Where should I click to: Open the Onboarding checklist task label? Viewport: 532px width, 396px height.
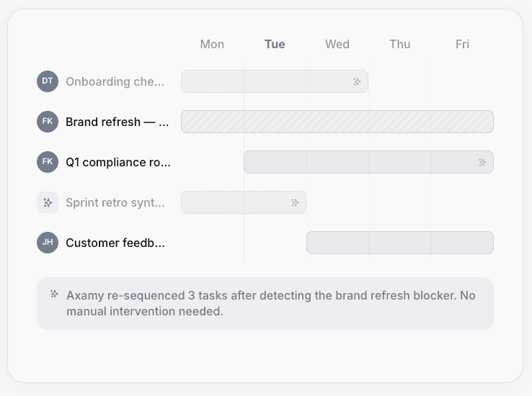coord(115,81)
